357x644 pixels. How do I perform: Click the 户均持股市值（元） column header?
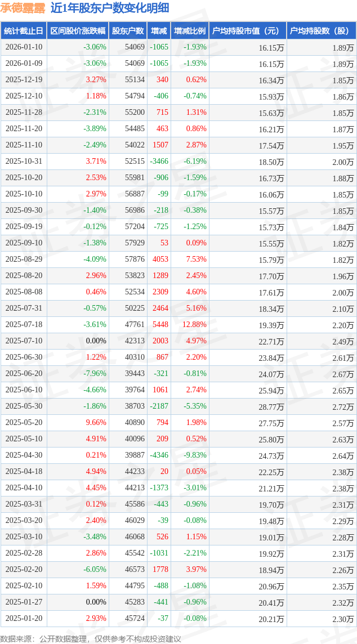tap(248, 31)
